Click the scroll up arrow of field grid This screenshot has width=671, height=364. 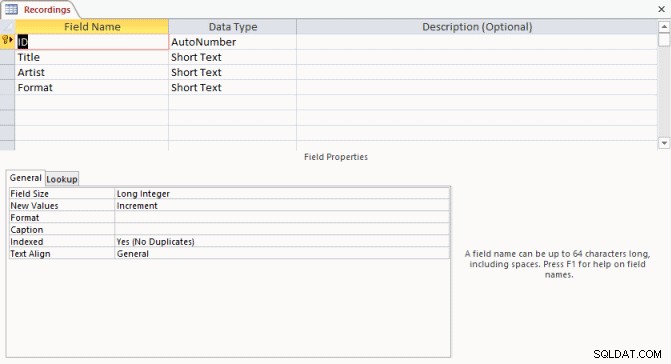point(664,27)
